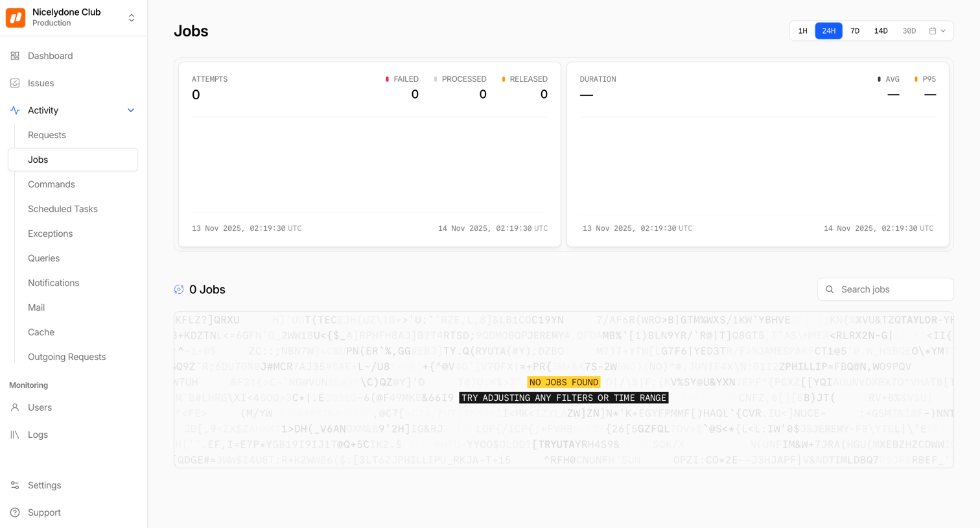This screenshot has height=528, width=980.
Task: Click the Activity pulse icon
Action: point(15,110)
